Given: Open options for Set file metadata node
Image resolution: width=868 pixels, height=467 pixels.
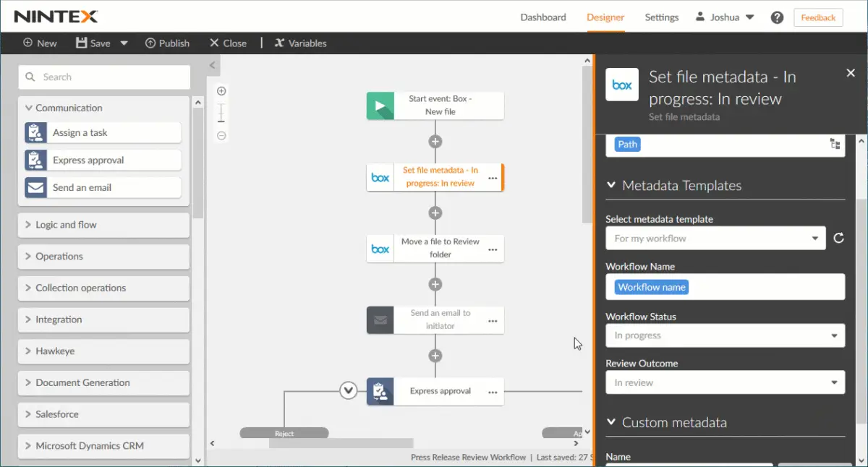Looking at the screenshot, I should [x=493, y=178].
